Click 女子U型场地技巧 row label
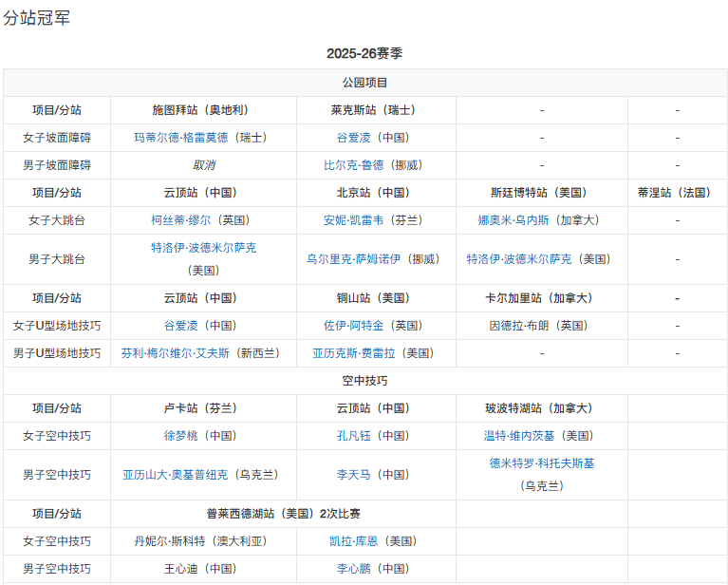Viewport: 728px width, 585px height. point(57,325)
